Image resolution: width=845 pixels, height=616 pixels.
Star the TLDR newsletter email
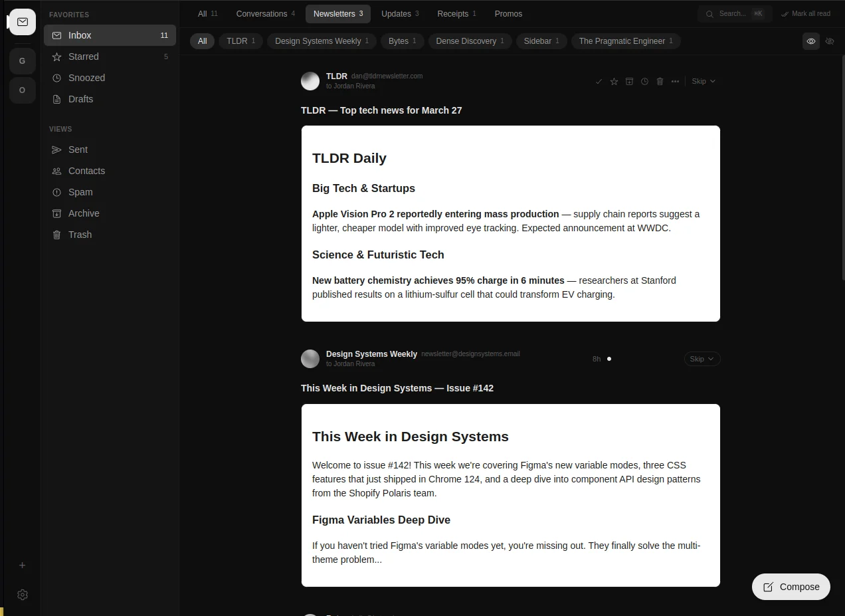point(614,81)
